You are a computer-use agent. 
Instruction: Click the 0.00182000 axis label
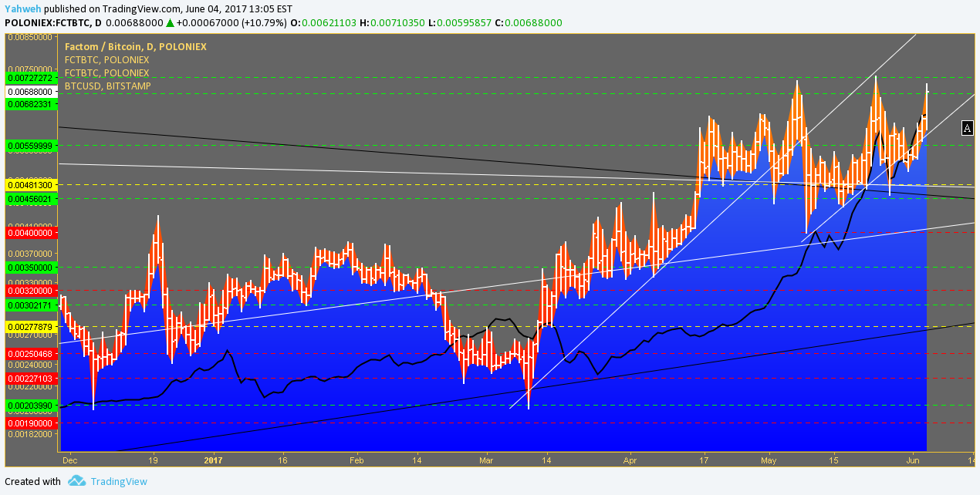(x=30, y=434)
